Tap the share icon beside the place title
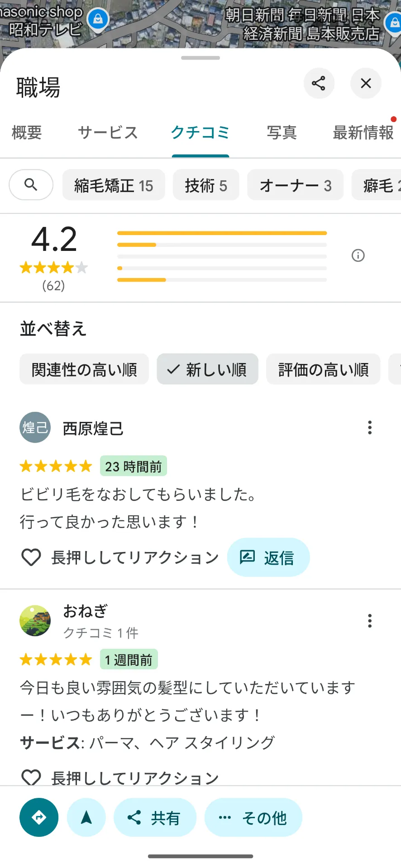The height and width of the screenshot is (868, 401). tap(319, 83)
